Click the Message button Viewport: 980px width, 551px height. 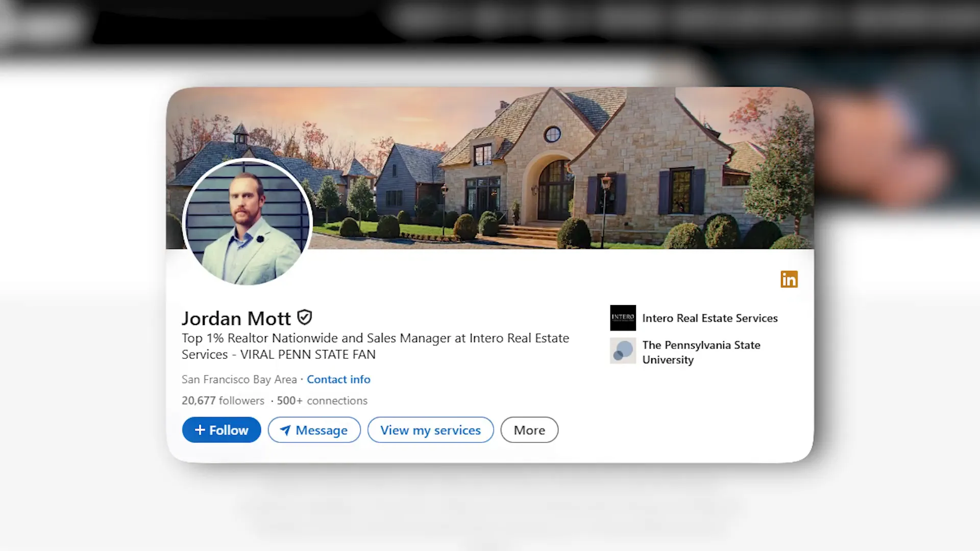click(x=314, y=430)
